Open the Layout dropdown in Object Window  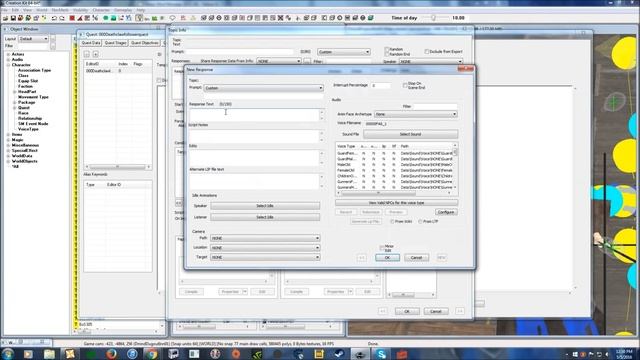[x=33, y=39]
